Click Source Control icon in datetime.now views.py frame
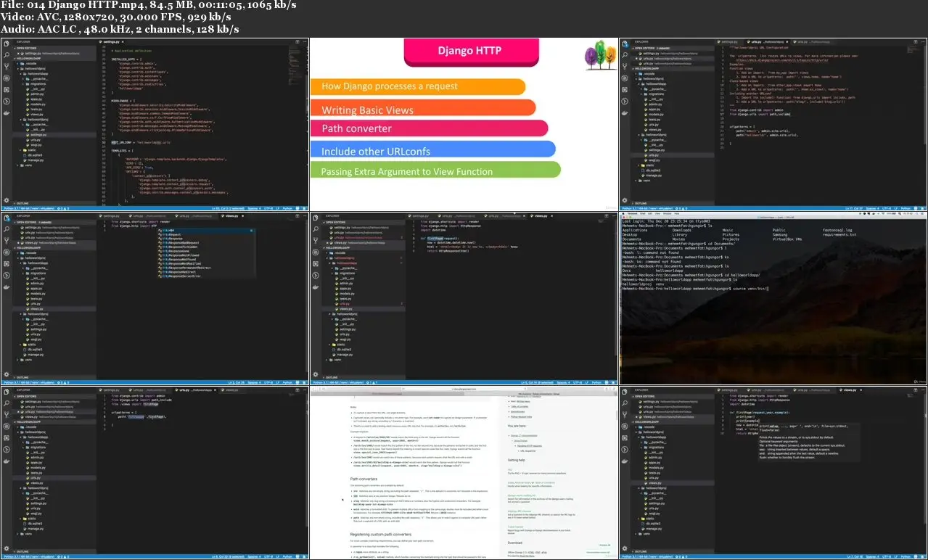Image resolution: width=928 pixels, height=560 pixels. (x=316, y=240)
